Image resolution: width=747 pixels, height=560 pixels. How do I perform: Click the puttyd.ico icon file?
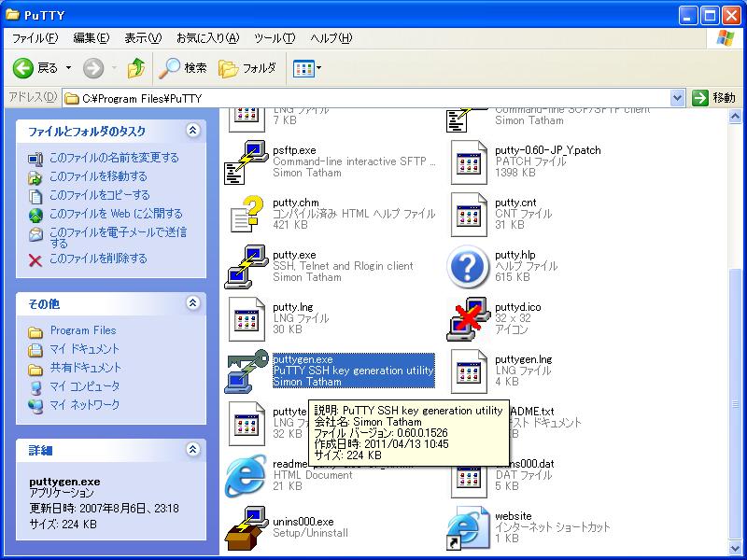(469, 318)
